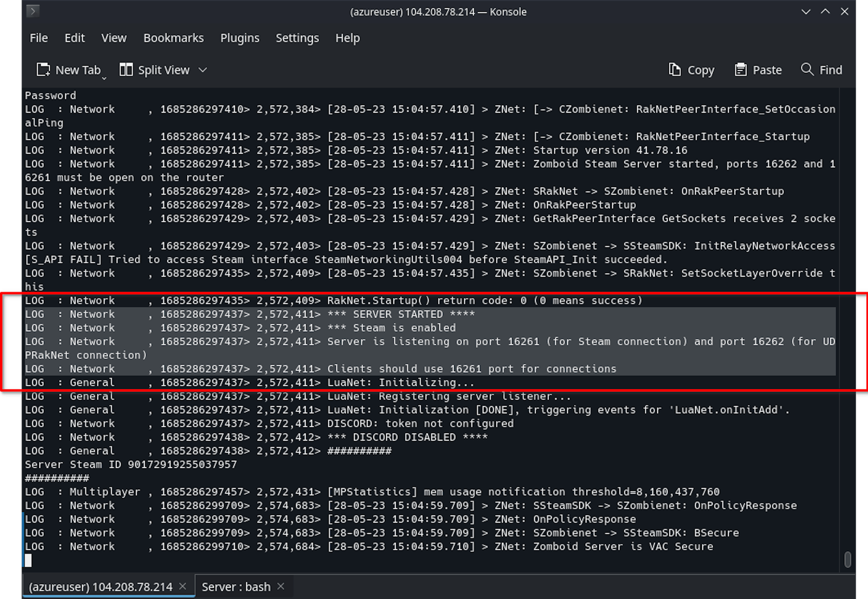
Task: Click the window maximize chevron
Action: pyautogui.click(x=825, y=12)
